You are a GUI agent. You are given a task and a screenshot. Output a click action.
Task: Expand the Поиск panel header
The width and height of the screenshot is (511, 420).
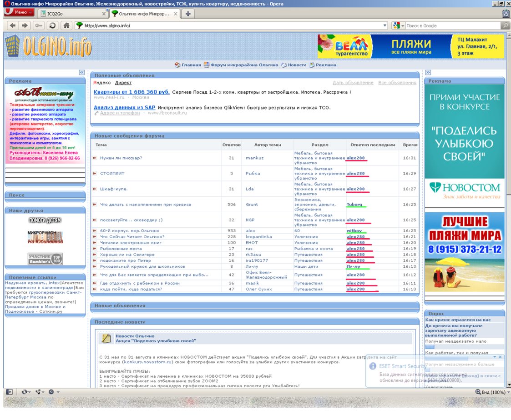[45, 195]
